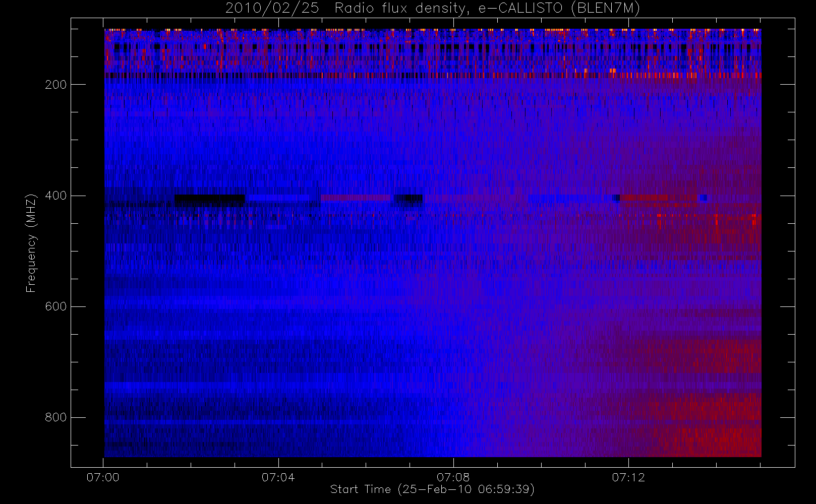The image size is (816, 504).
Task: Click the 200 frequency tick label
Action: tap(55, 85)
